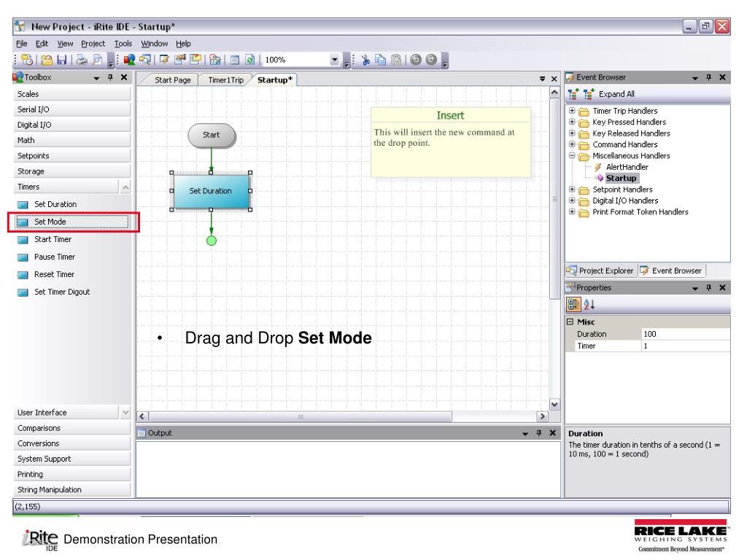Pin the Properties panel

click(709, 287)
